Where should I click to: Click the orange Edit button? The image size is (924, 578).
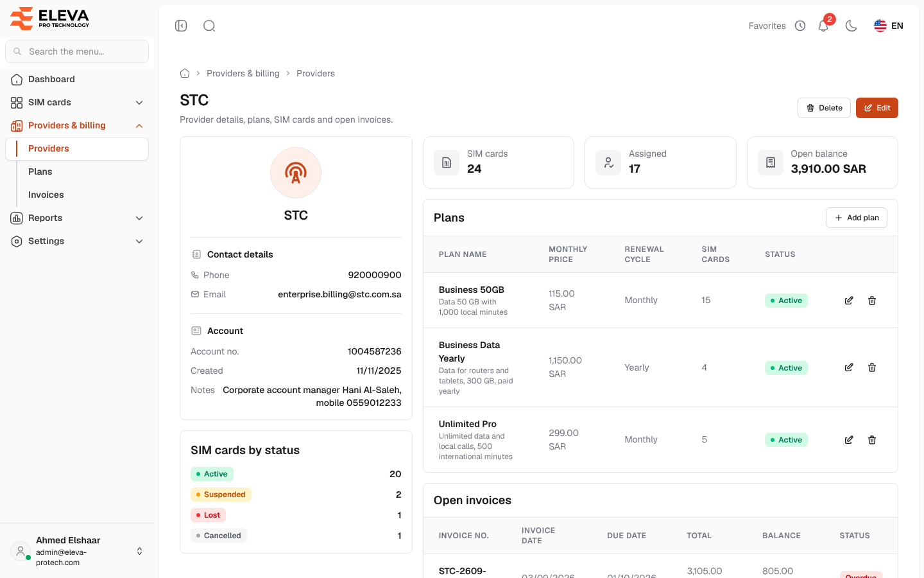coord(877,108)
